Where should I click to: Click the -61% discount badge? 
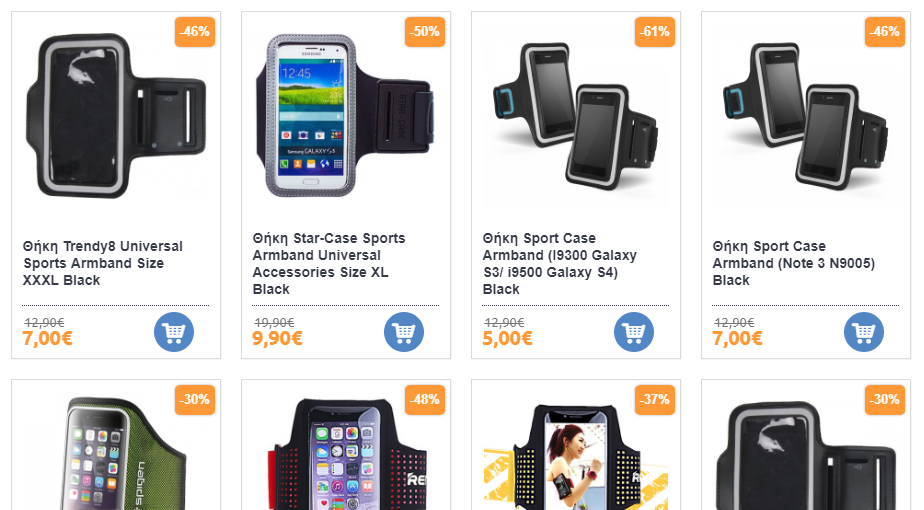click(655, 32)
